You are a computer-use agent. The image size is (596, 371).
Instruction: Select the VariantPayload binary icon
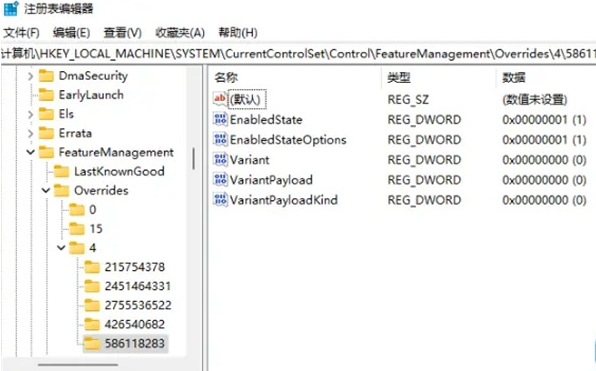(220, 180)
